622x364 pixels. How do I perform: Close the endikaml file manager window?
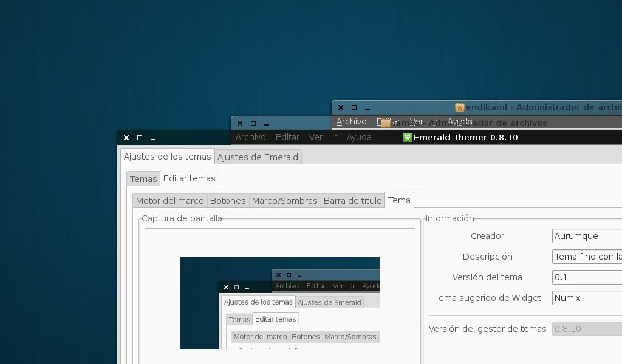click(341, 107)
